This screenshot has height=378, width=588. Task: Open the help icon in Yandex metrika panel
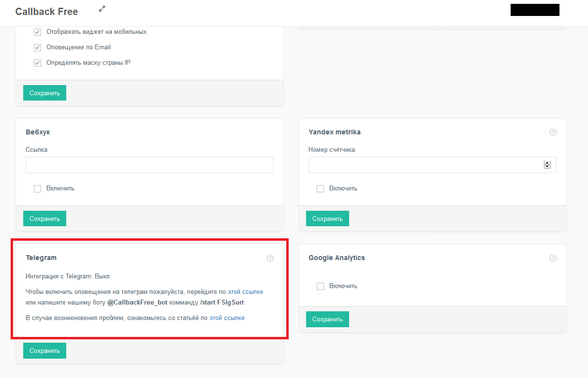pos(553,132)
